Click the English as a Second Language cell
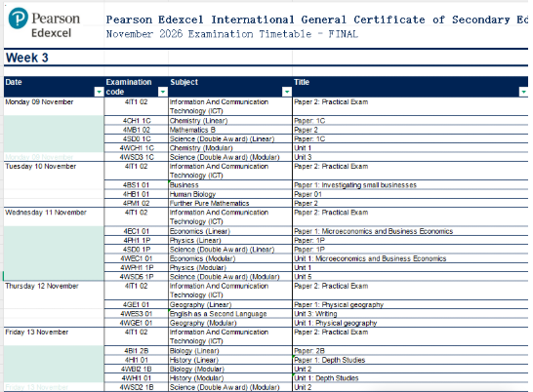 (x=230, y=314)
